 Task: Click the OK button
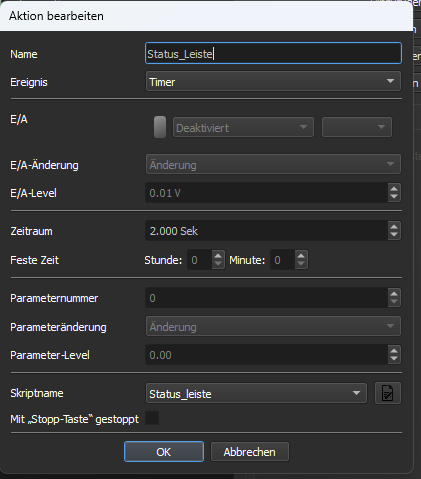pyautogui.click(x=164, y=452)
